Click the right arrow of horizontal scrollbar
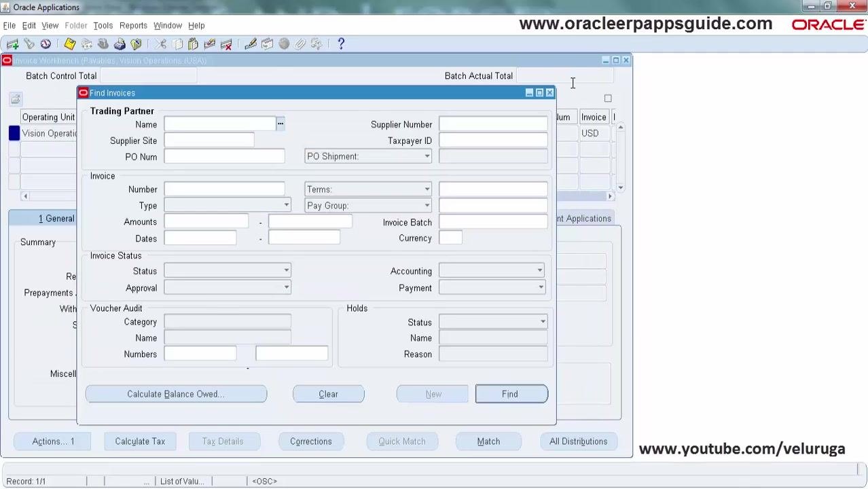The height and width of the screenshot is (489, 868). pos(610,196)
